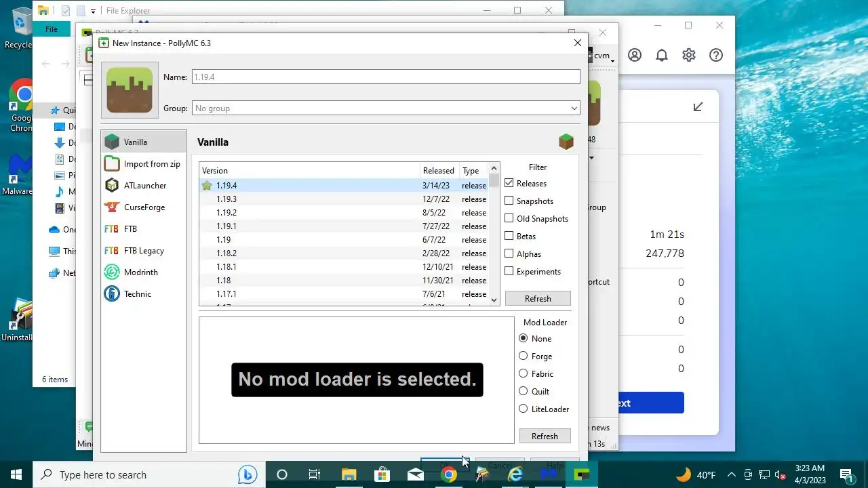Image resolution: width=868 pixels, height=488 pixels.
Task: Show hidden system tray icons
Action: click(732, 474)
